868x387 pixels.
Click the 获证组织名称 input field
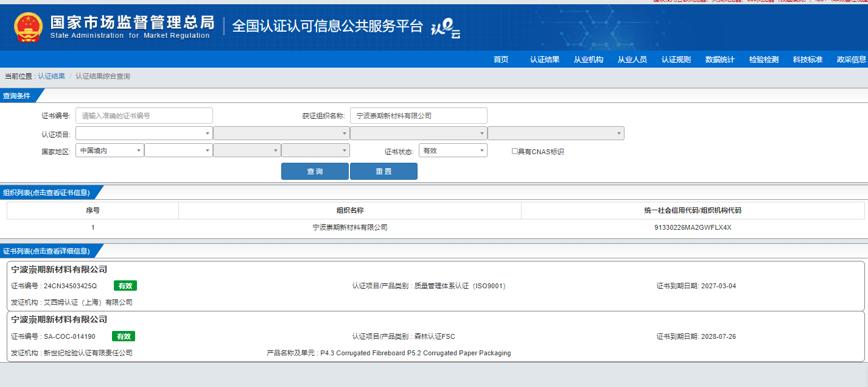coord(418,116)
